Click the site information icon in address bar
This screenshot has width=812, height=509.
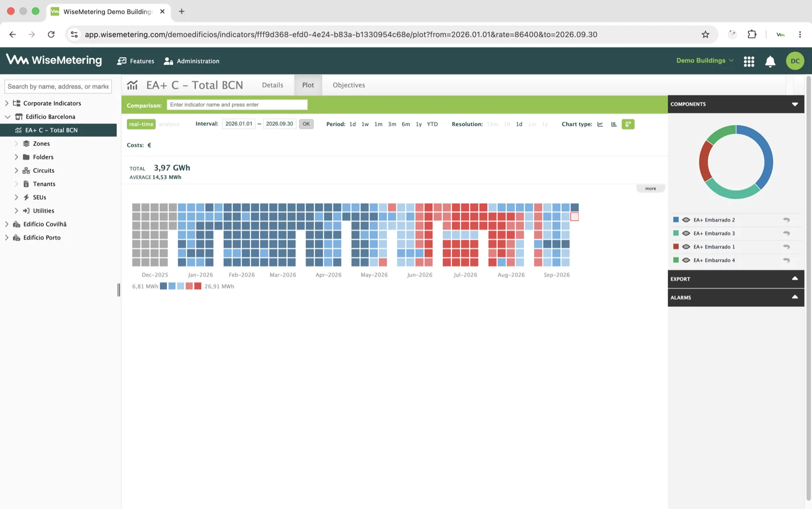tap(74, 34)
